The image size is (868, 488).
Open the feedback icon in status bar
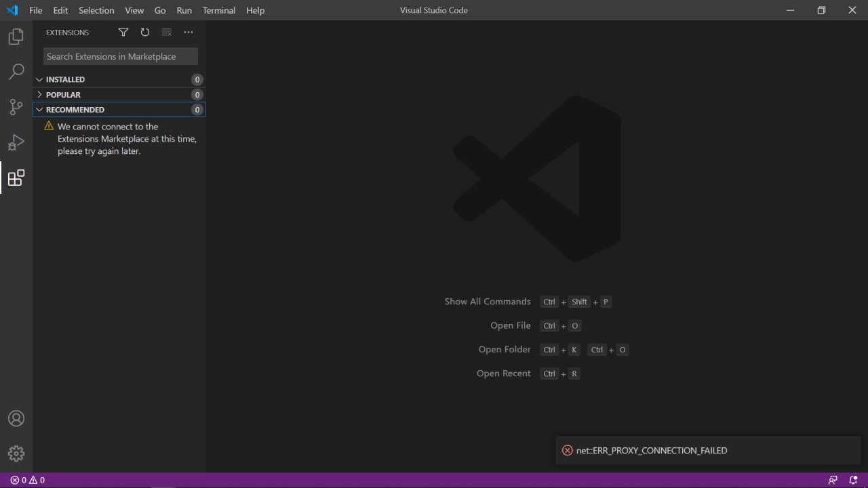coord(833,480)
